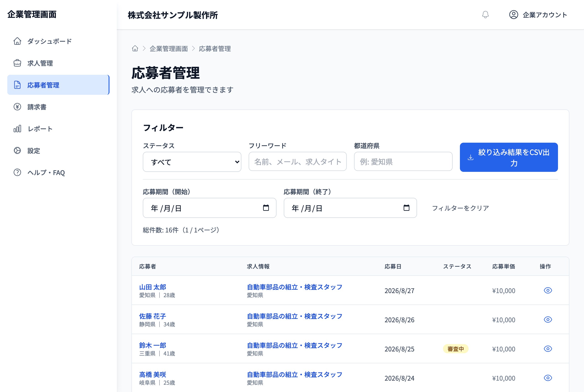
Task: Click the 応募日 column header
Action: pos(393,266)
